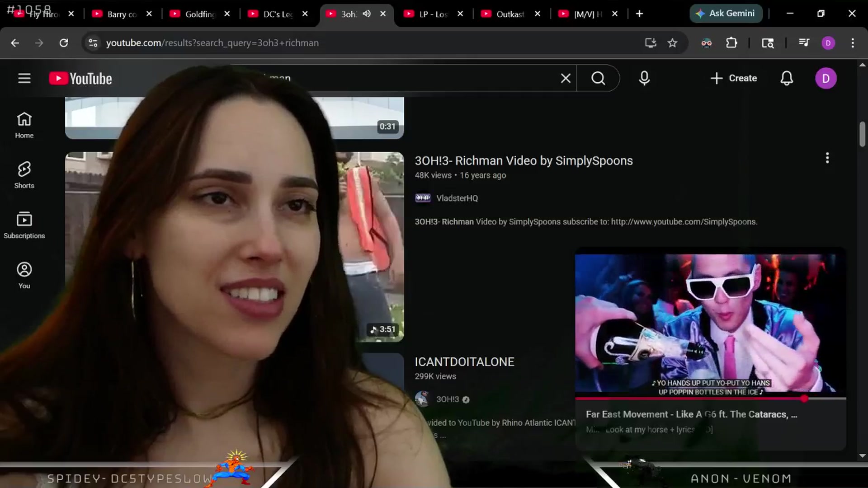Screen dimensions: 868x488
Task: Open Home in the sidebar
Action: coord(24,125)
